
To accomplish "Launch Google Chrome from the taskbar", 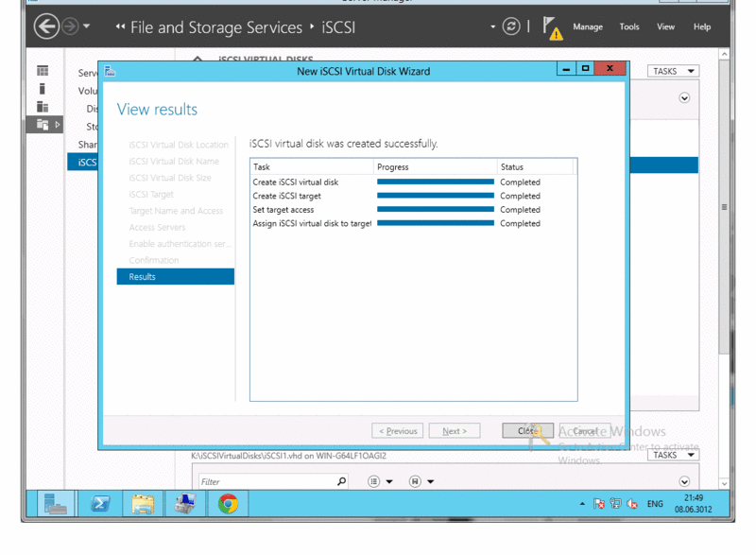I will (x=228, y=504).
